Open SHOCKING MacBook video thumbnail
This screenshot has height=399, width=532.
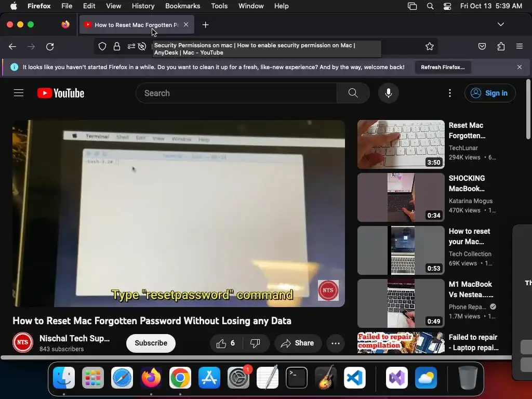click(x=401, y=197)
